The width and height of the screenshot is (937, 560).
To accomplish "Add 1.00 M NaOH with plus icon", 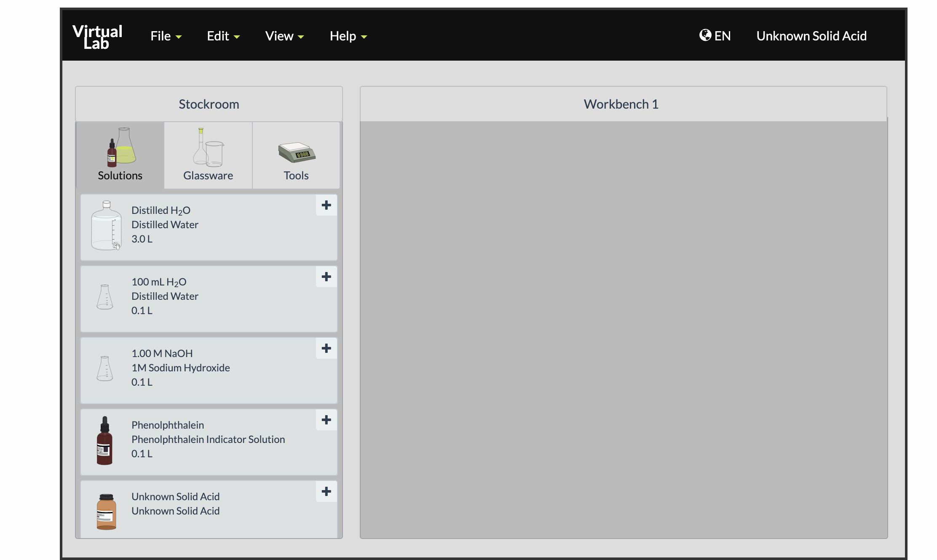I will [x=326, y=348].
